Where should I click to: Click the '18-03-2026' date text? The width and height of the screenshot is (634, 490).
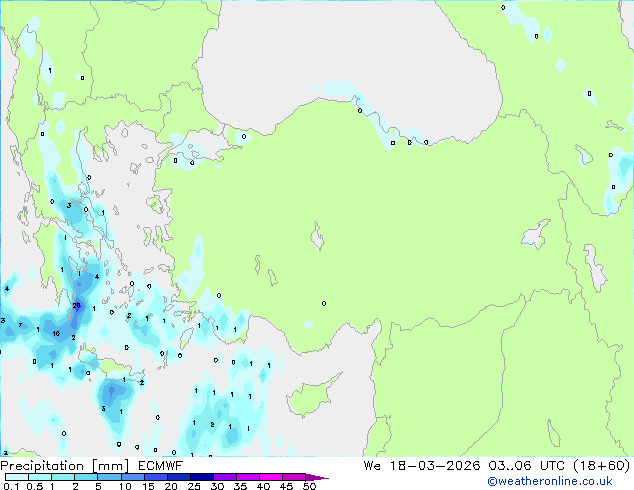click(x=435, y=465)
